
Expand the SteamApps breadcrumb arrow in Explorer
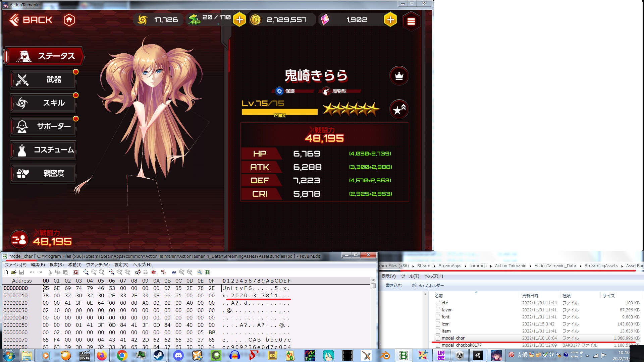click(x=465, y=266)
